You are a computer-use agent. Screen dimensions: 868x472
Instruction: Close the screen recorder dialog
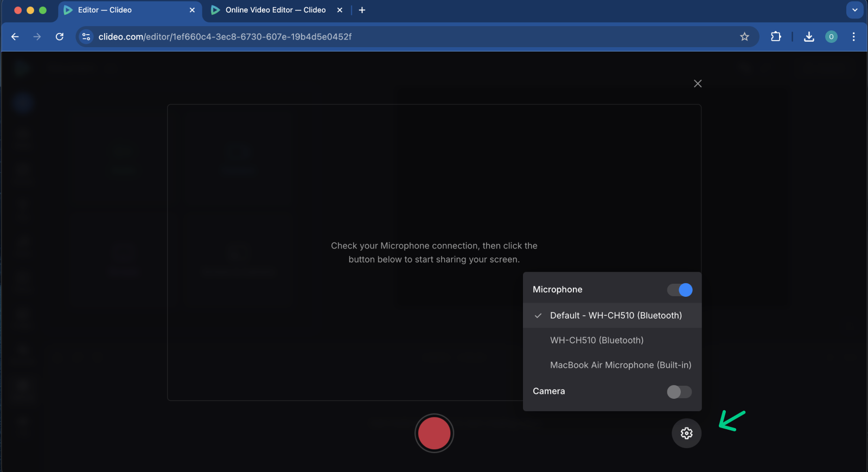(x=698, y=84)
